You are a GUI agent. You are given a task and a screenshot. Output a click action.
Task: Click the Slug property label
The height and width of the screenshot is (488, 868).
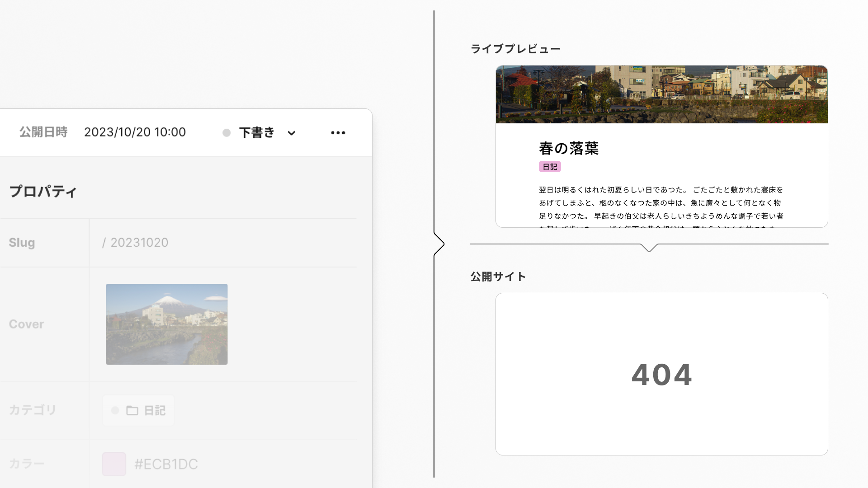click(22, 243)
